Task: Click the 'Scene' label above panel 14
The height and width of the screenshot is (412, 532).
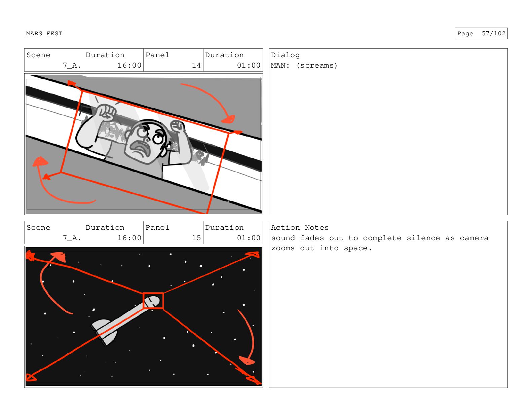Action: tap(38, 55)
